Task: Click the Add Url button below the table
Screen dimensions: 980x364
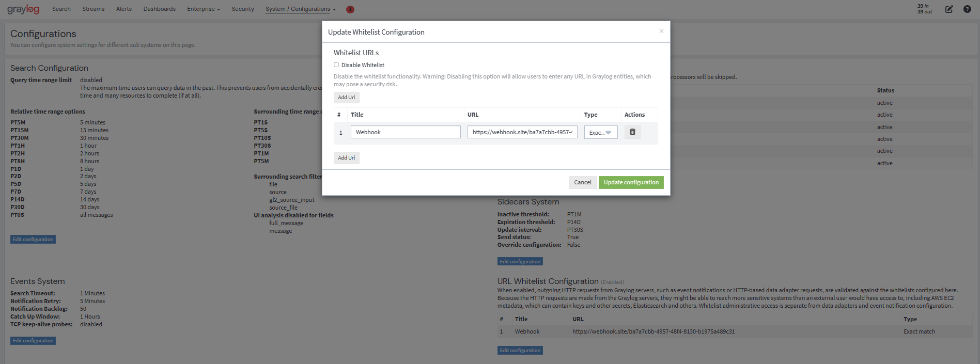Action: point(346,158)
